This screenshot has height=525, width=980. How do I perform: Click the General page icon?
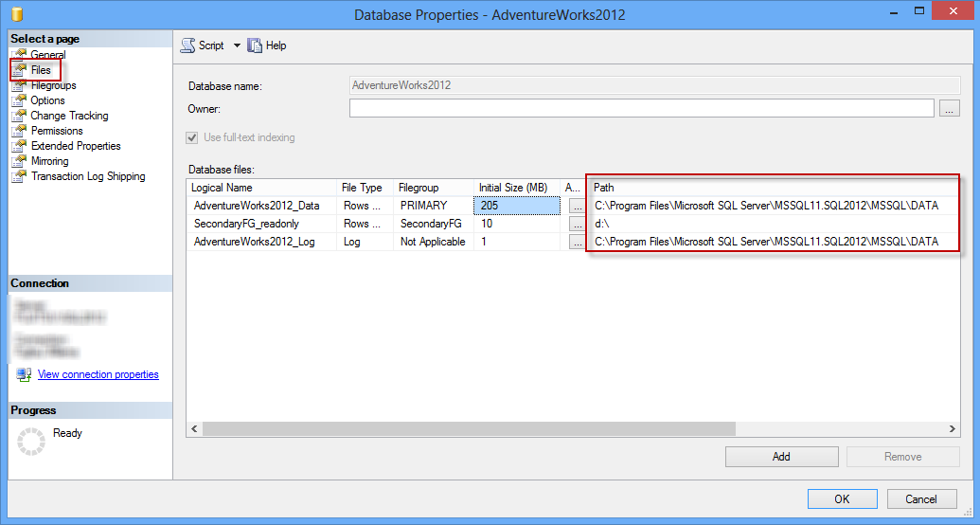point(19,54)
